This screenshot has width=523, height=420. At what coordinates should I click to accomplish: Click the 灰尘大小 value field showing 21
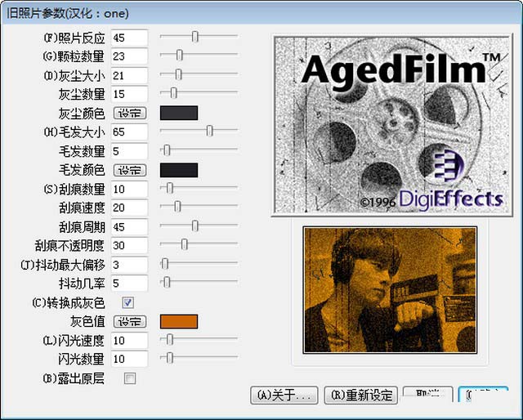129,76
